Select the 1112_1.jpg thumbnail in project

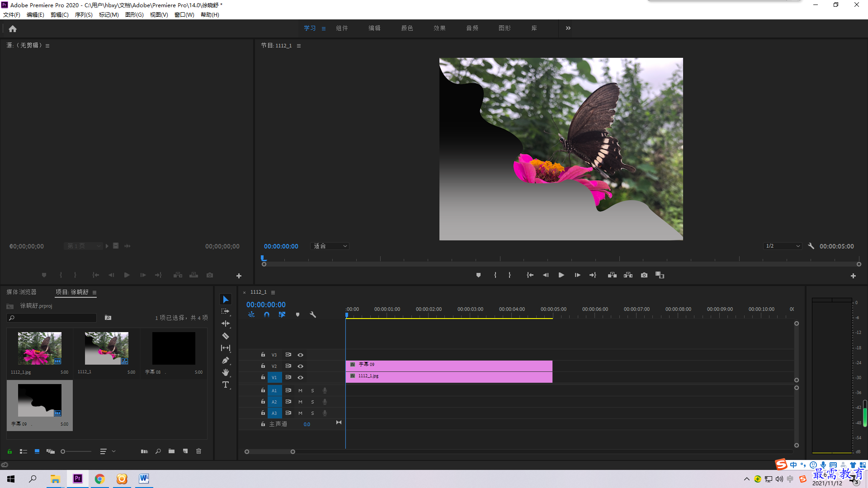[x=40, y=348]
